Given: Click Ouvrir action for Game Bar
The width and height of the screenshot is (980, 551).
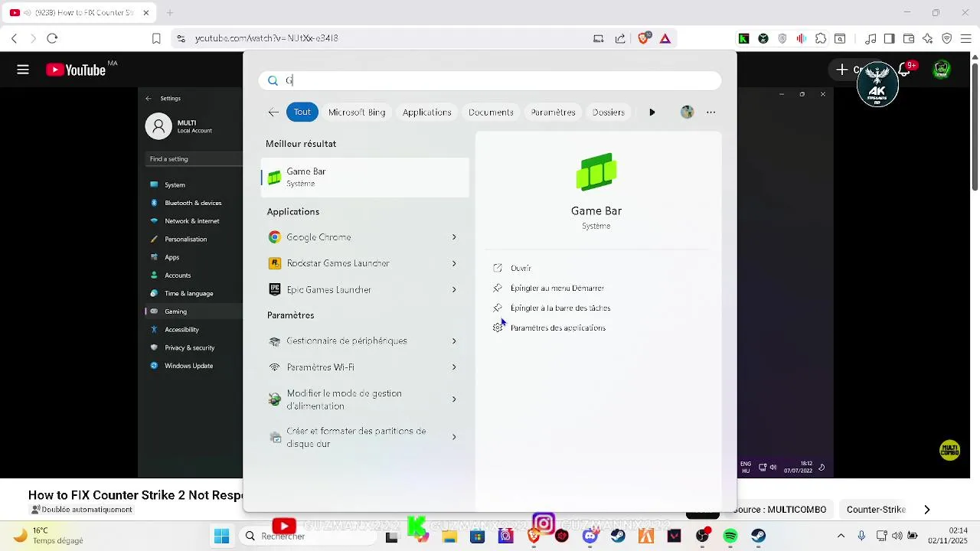Looking at the screenshot, I should pos(521,268).
